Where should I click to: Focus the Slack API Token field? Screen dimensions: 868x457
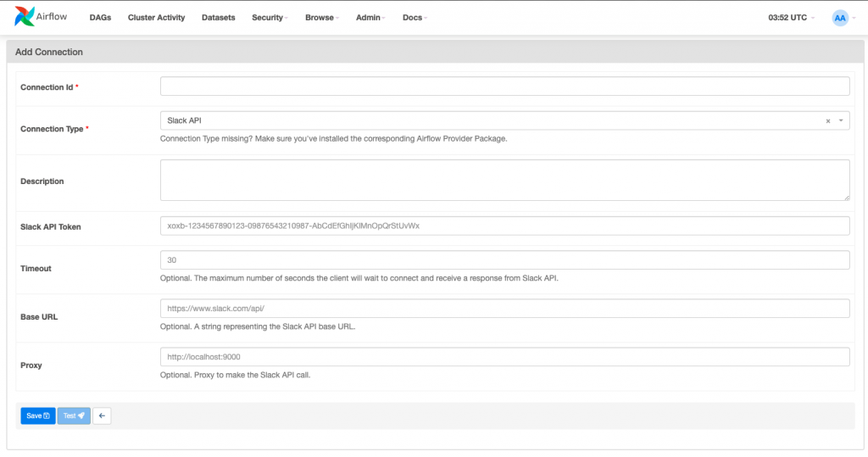(x=505, y=226)
